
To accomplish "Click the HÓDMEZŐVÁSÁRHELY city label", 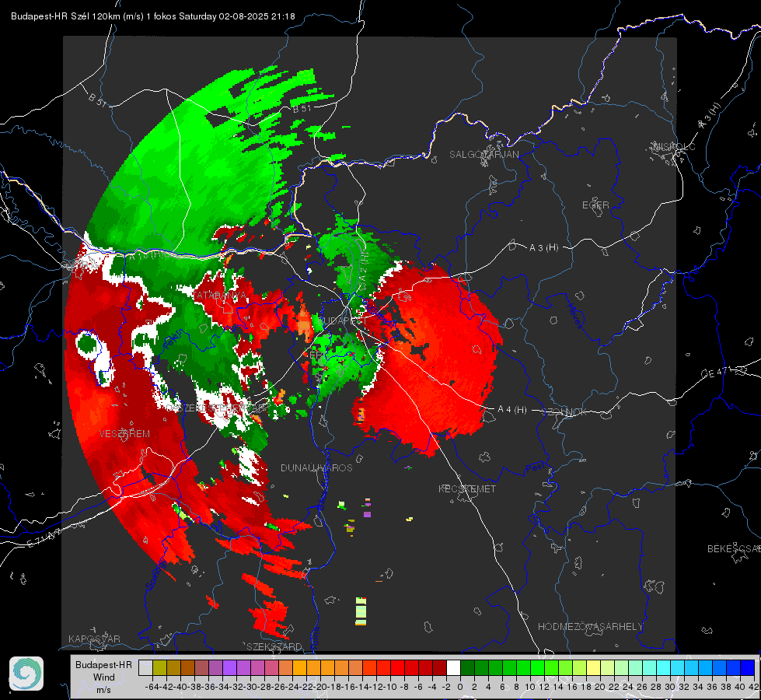I will (x=591, y=627).
